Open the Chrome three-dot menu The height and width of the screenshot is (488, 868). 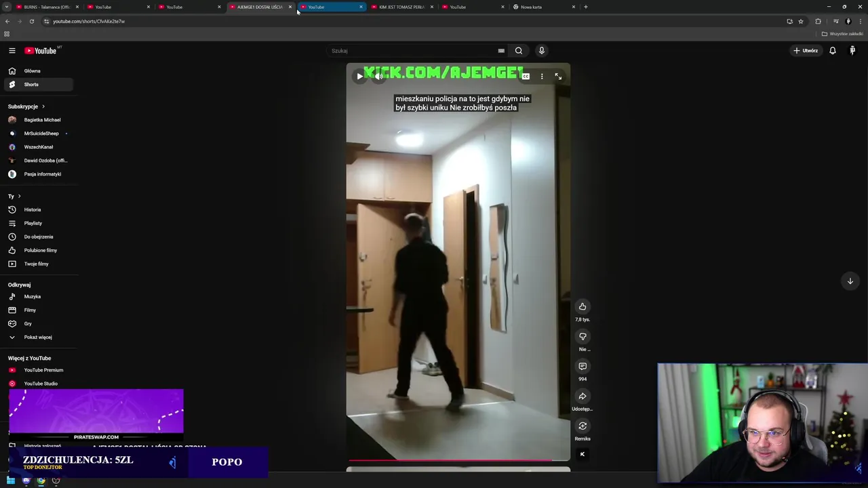coord(860,21)
